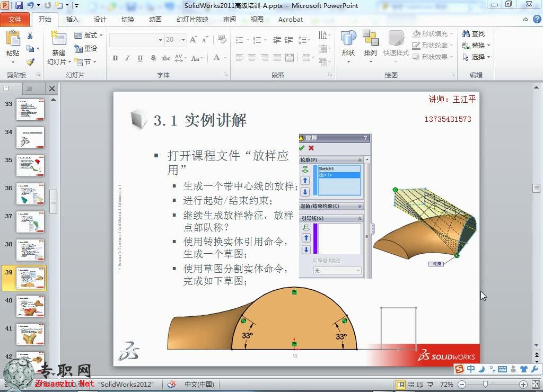Switch to Slide Sorter view
543x392 pixels.
coord(411,385)
